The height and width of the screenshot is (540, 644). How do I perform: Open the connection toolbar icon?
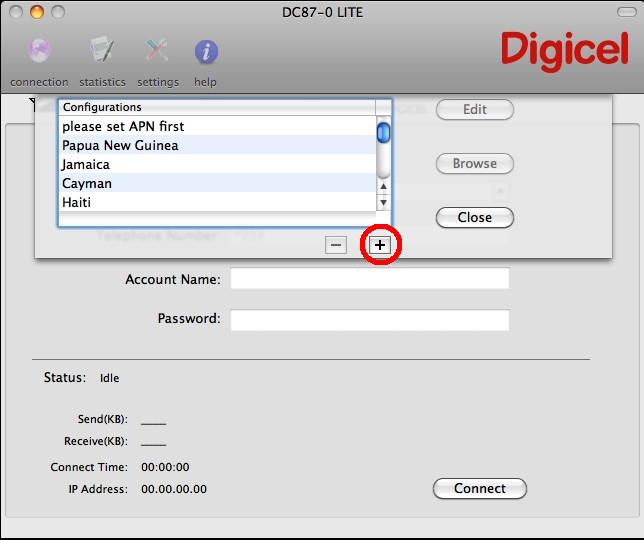(39, 52)
